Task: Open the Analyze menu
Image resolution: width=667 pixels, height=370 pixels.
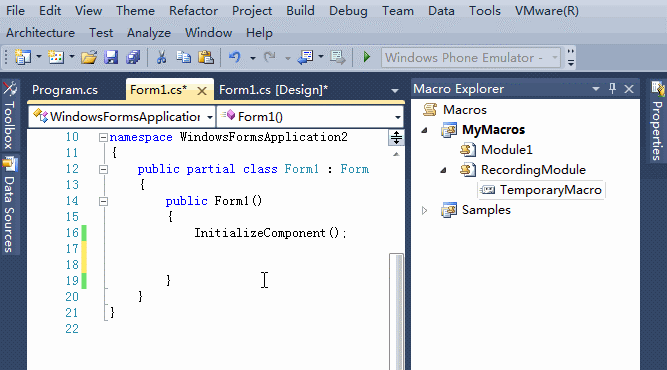Action: coord(149,33)
